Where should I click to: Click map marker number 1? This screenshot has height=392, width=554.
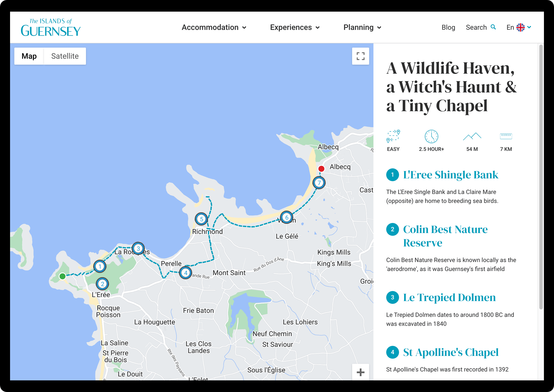[x=100, y=266]
